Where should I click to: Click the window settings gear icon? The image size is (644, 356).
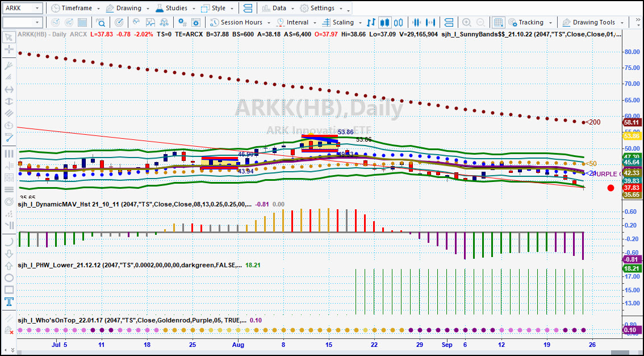tap(196, 22)
